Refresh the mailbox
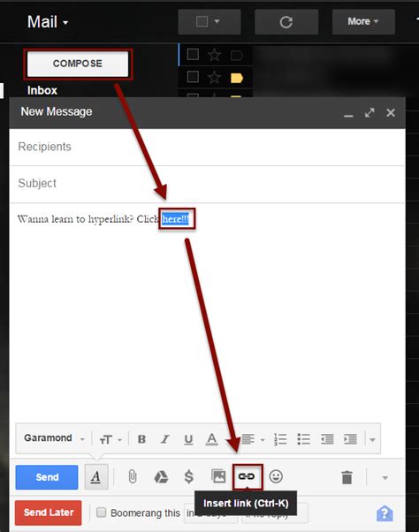Screen dimensions: 419x532 (x=286, y=22)
